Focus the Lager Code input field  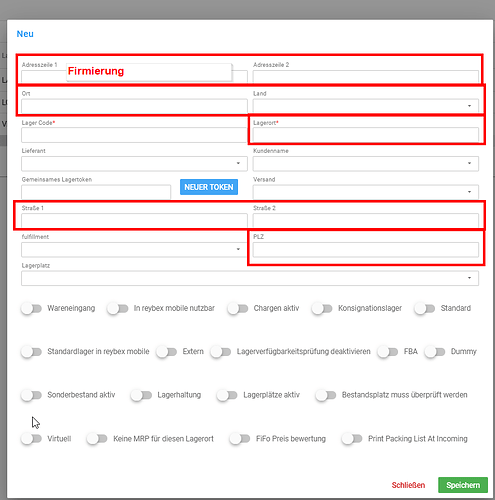tap(134, 135)
